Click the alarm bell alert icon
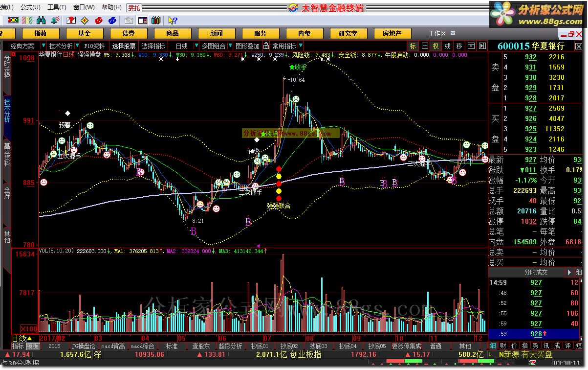 tap(55, 20)
